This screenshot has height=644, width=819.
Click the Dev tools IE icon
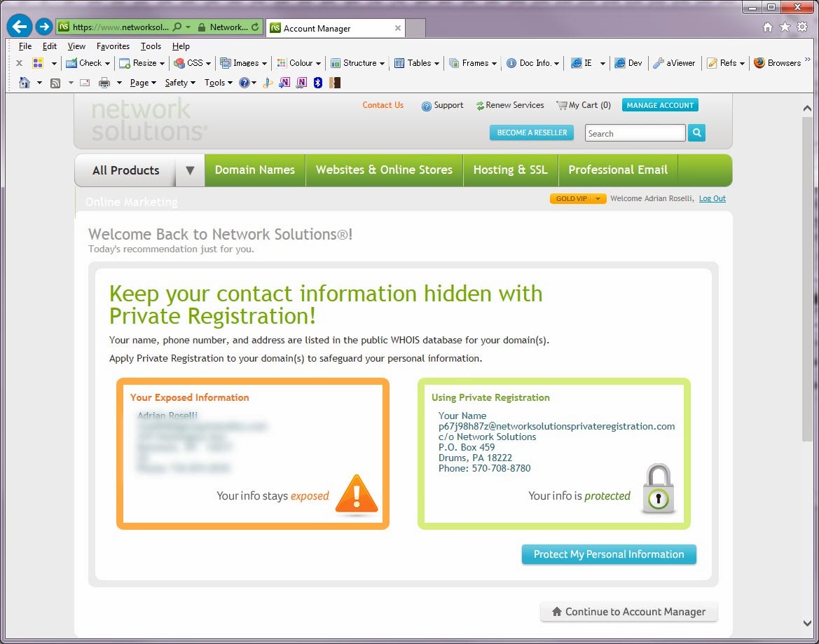pos(620,63)
